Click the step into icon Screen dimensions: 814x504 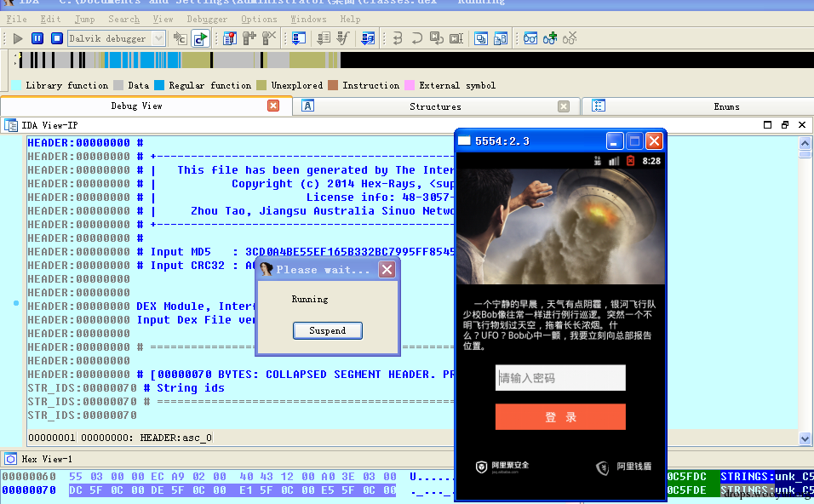click(x=398, y=38)
